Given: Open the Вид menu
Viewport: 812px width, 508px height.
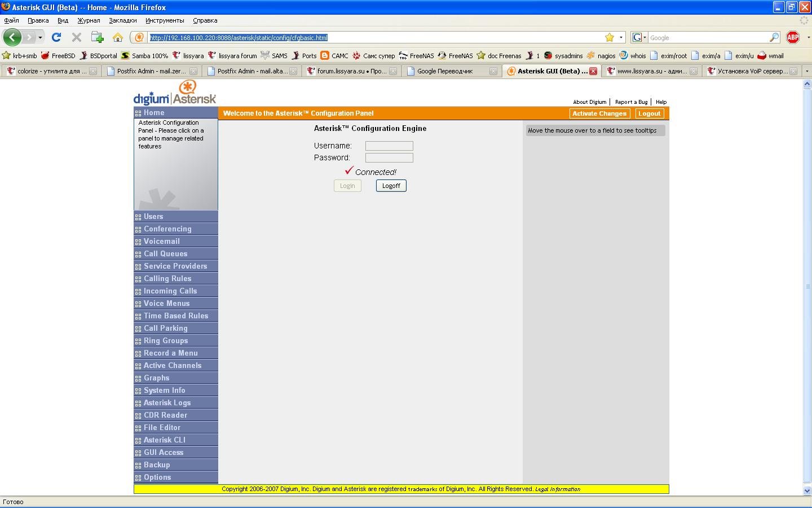Looking at the screenshot, I should pyautogui.click(x=63, y=20).
